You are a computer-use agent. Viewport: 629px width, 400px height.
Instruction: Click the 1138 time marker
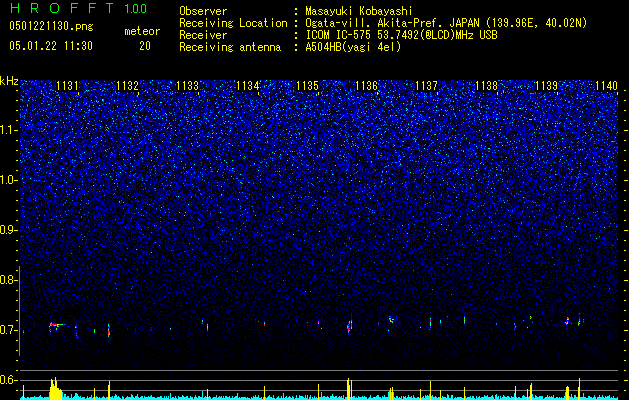(487, 86)
